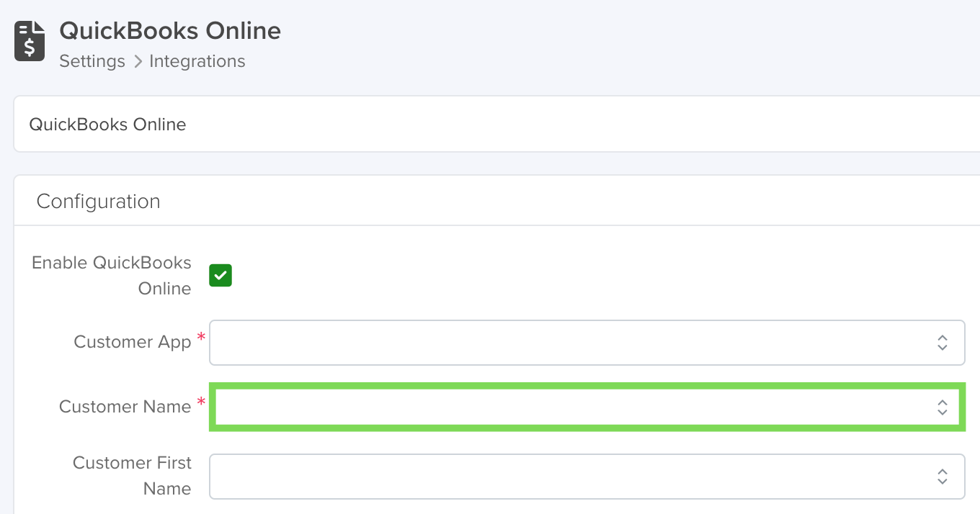
Task: Click the Enable QuickBooks Online label text
Action: [x=112, y=276]
